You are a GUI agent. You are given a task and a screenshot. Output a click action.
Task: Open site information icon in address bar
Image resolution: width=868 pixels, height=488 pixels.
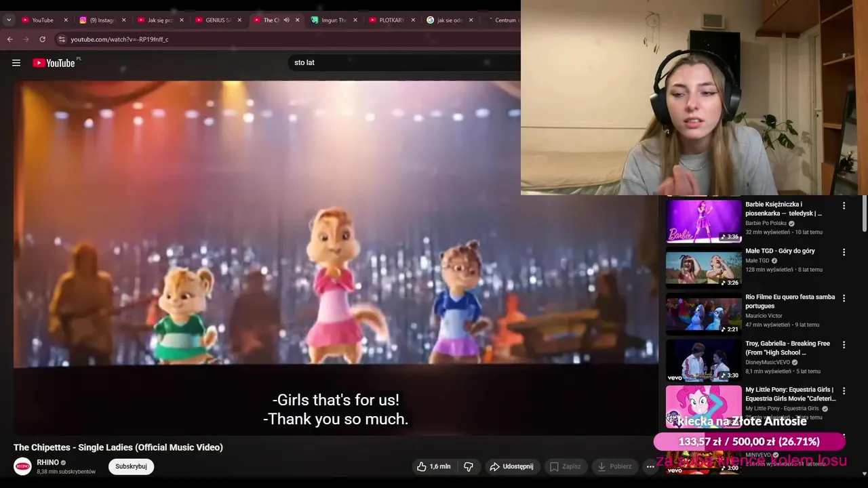tap(62, 39)
